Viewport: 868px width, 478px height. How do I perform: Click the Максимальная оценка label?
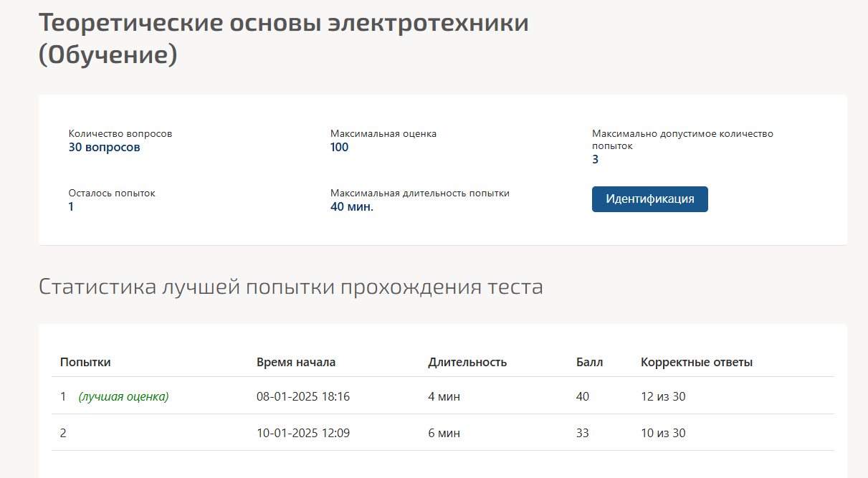pos(383,133)
